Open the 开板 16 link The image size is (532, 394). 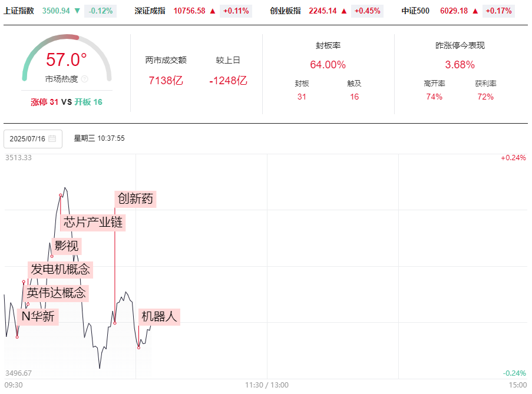[x=88, y=102]
